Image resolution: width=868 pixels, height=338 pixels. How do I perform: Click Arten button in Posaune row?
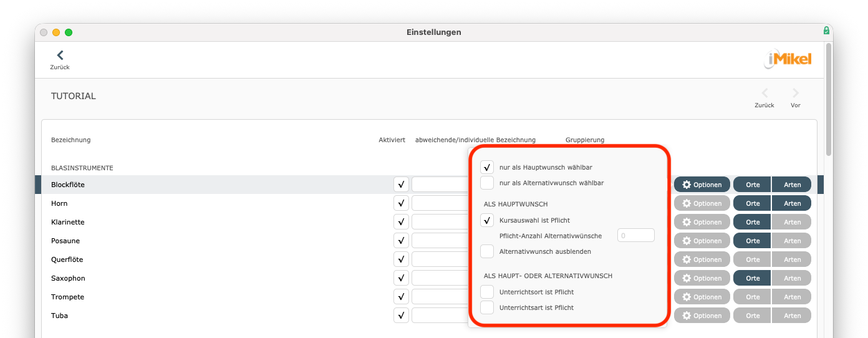792,241
